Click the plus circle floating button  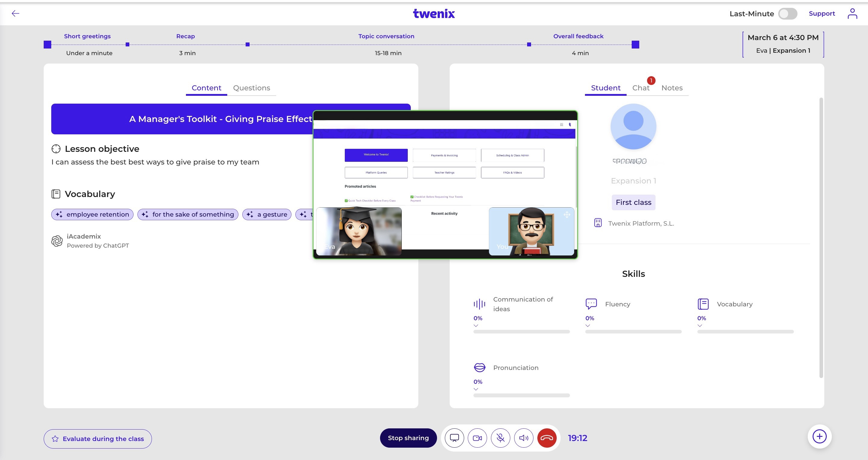[819, 437]
